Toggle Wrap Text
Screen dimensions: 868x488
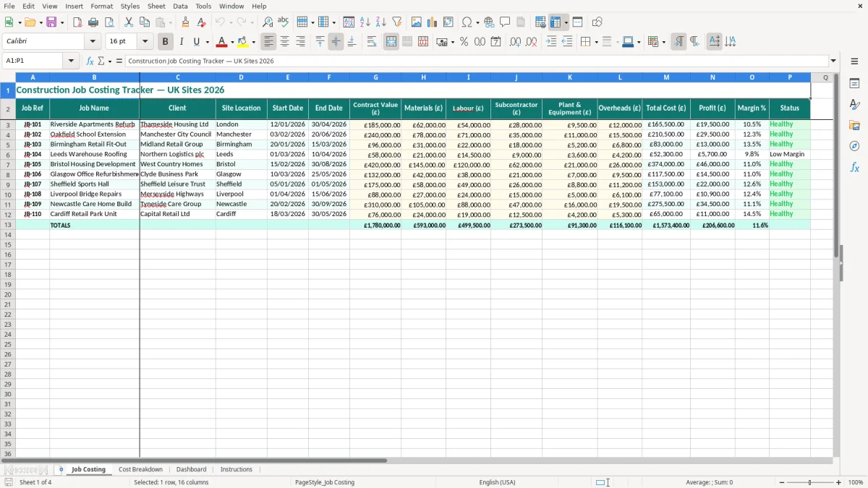[372, 42]
